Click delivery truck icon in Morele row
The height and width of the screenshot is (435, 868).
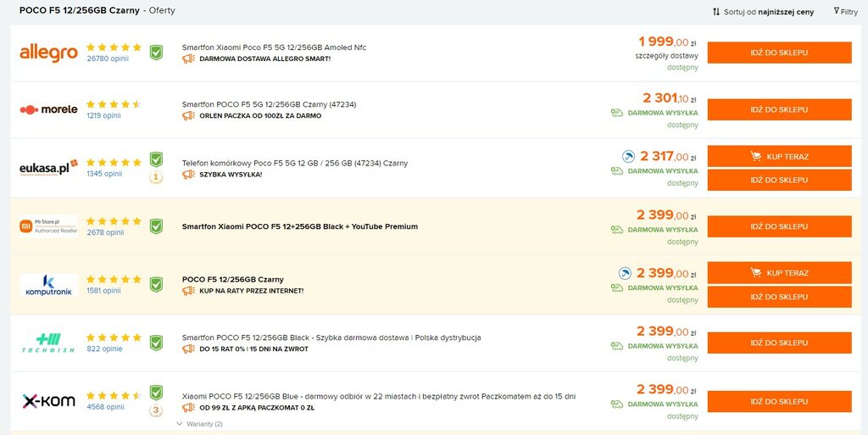(x=617, y=112)
